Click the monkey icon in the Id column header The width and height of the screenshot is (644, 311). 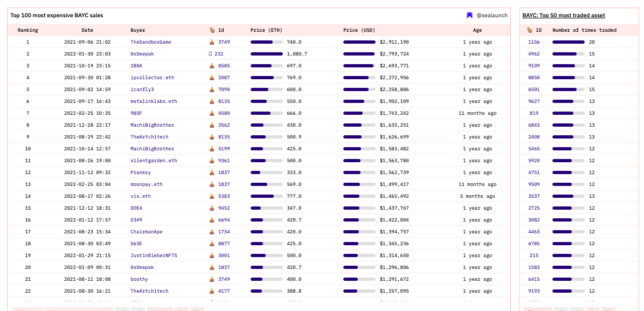(x=212, y=30)
